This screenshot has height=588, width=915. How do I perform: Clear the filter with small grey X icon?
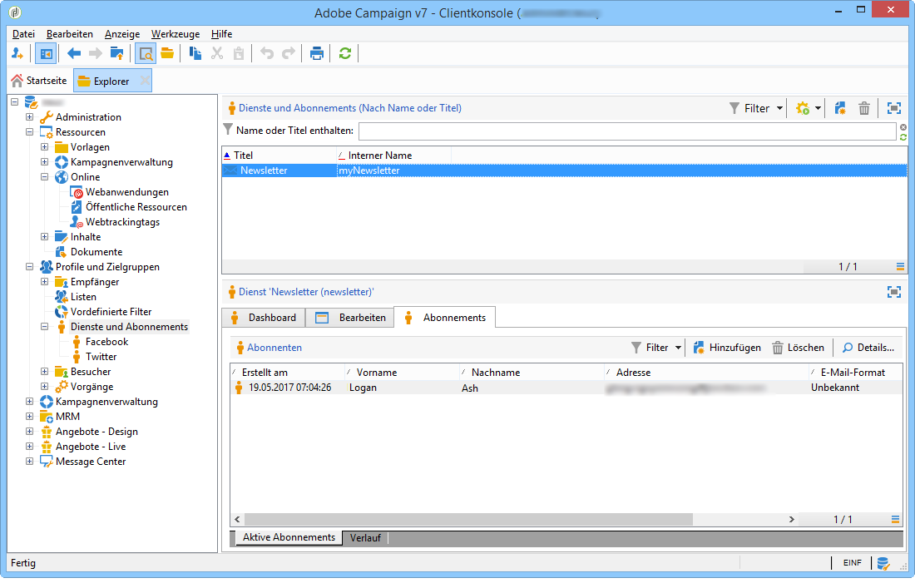903,127
